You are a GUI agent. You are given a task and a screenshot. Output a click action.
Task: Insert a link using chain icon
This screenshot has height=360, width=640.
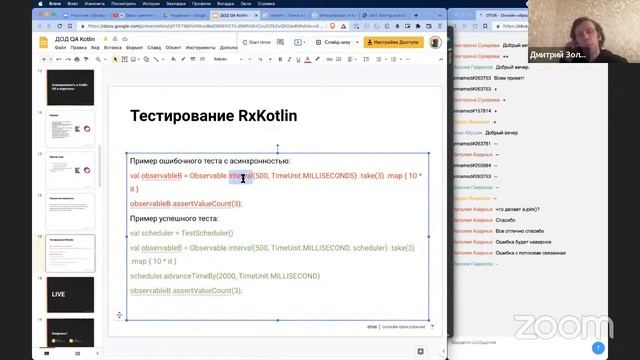pos(329,60)
